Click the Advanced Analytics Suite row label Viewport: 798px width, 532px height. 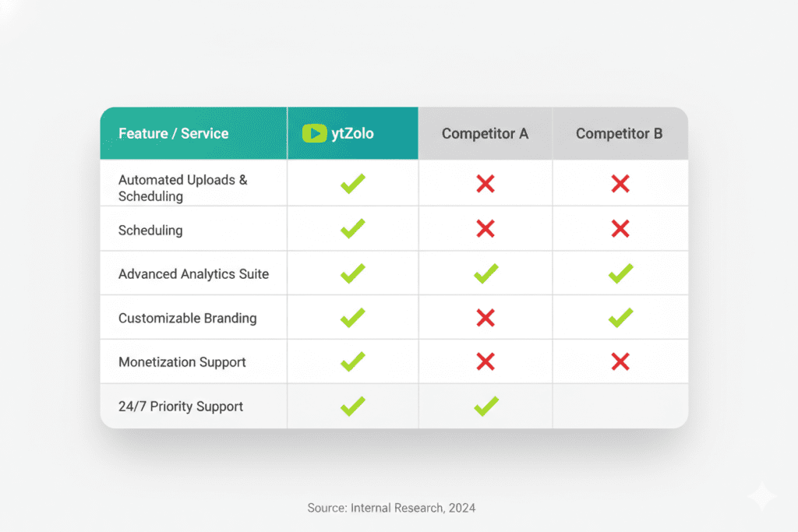point(193,274)
